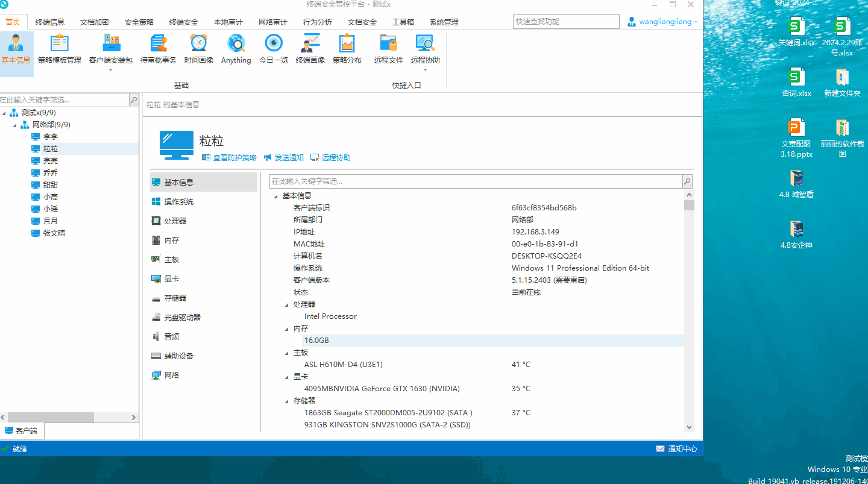Launch the Anything search tool
The height and width of the screenshot is (484, 868).
coord(236,49)
